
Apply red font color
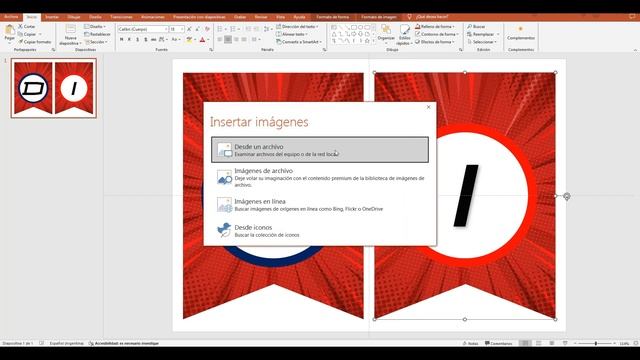(202, 40)
